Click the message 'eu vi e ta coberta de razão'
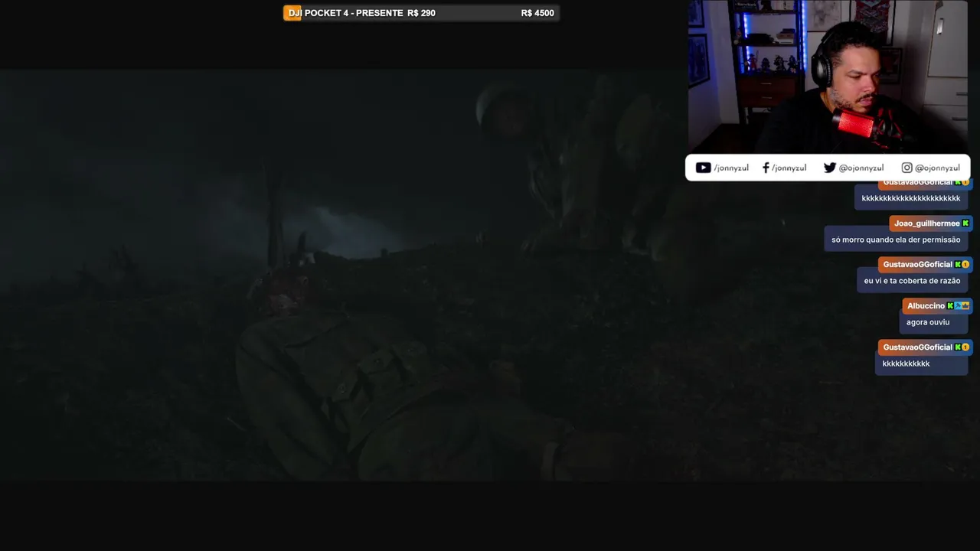Screen dimensions: 980x551 912,281
